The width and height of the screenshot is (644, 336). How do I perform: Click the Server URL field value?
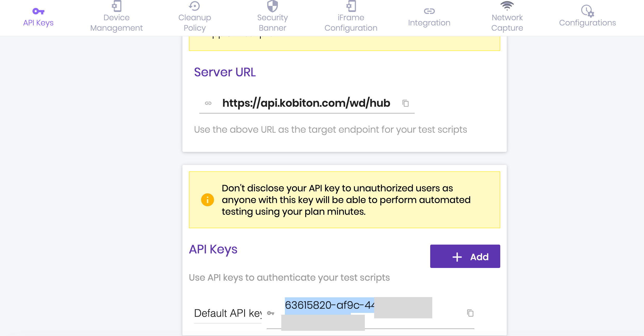[306, 103]
